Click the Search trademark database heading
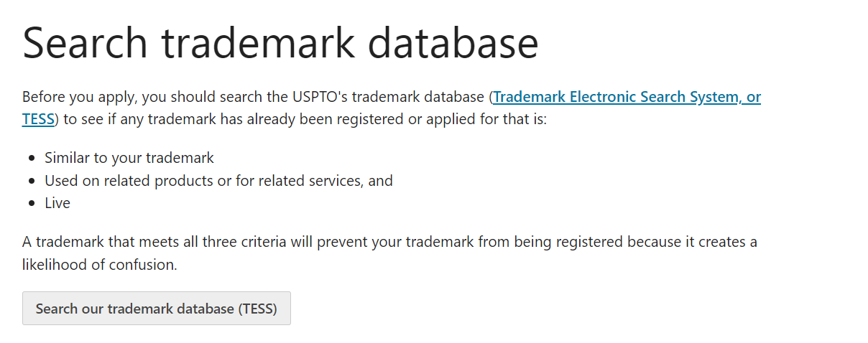The image size is (868, 343). pyautogui.click(x=280, y=42)
